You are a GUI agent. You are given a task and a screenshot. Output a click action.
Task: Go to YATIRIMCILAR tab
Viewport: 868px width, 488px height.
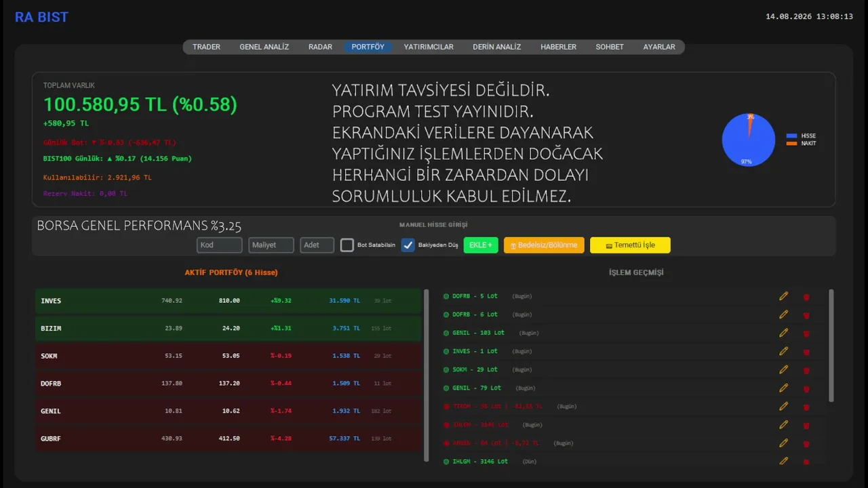pyautogui.click(x=429, y=47)
